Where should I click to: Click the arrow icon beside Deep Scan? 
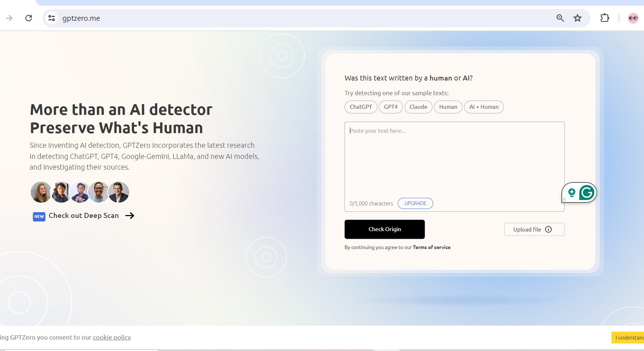click(130, 215)
